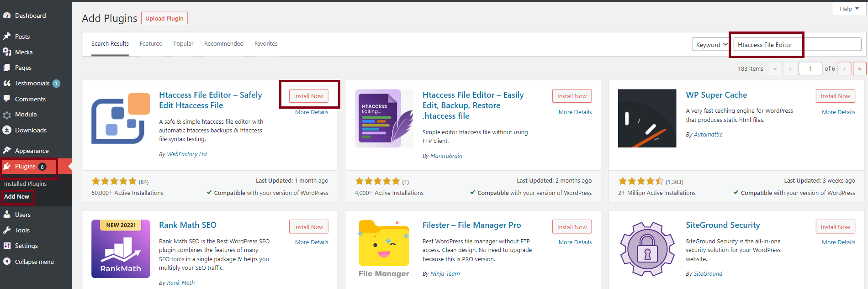The height and width of the screenshot is (289, 868).
Task: Click the Ninja Team author link
Action: coord(445,274)
